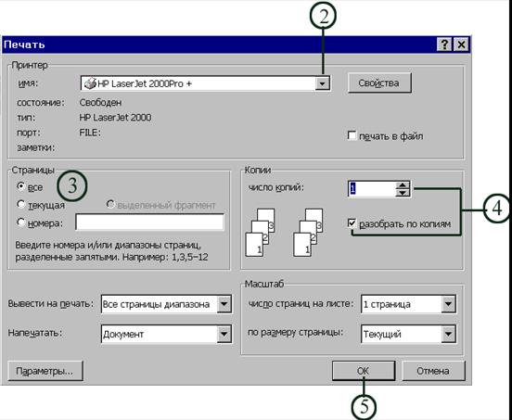Click the Печать title bar text
512x420 pixels.
tap(24, 45)
